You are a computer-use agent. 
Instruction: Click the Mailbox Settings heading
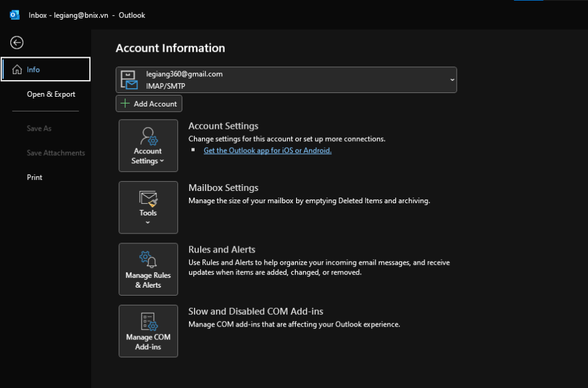tap(223, 188)
